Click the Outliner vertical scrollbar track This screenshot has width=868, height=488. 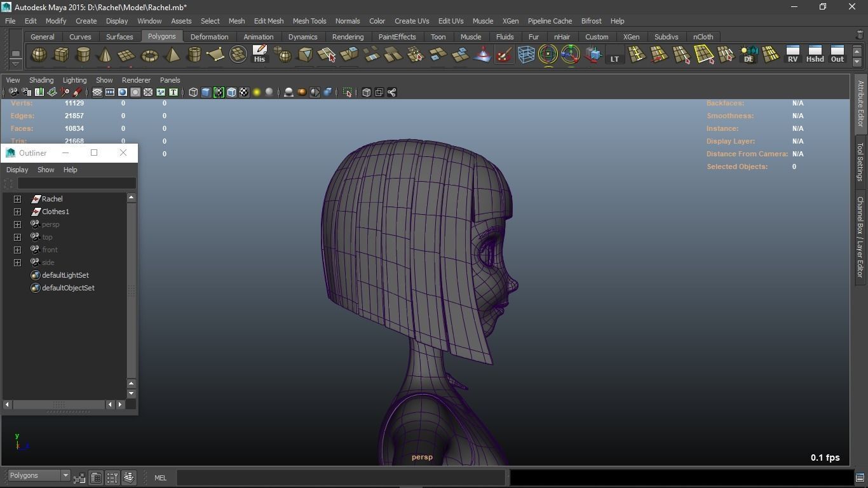coord(132,290)
